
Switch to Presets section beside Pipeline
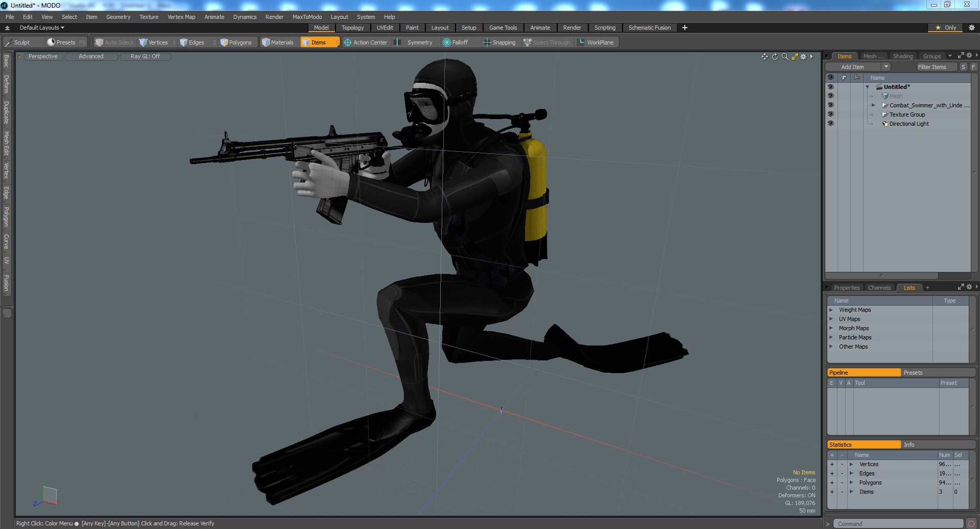pyautogui.click(x=938, y=373)
